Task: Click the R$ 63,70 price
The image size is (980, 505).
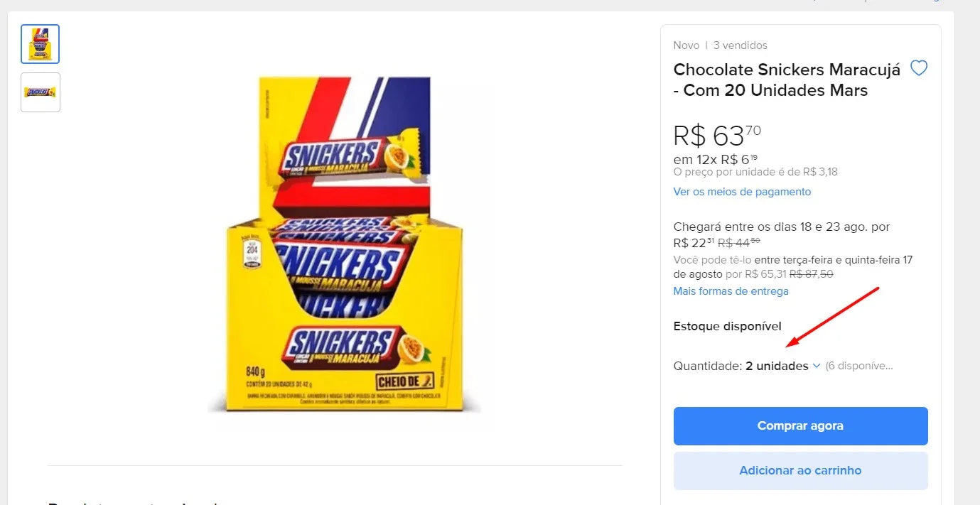Action: [716, 136]
